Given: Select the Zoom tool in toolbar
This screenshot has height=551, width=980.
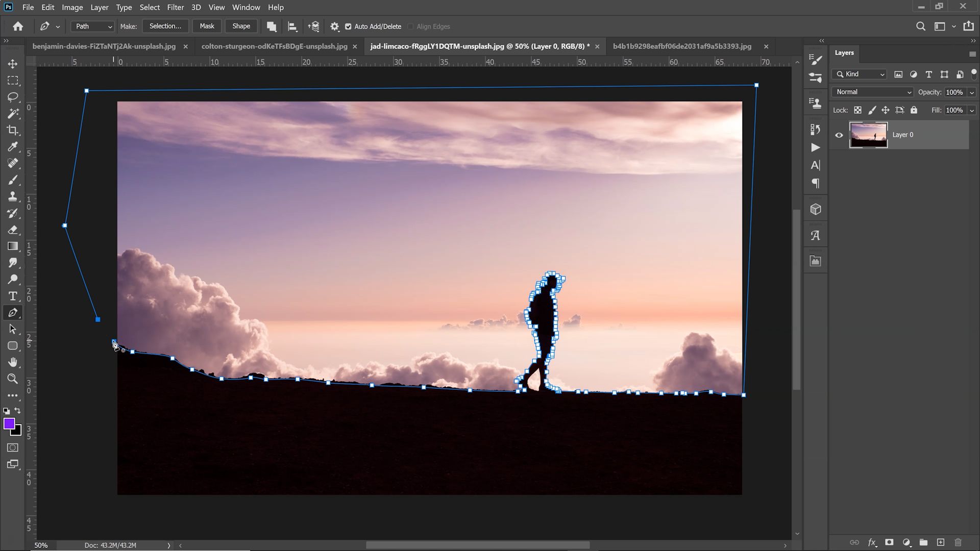Looking at the screenshot, I should [13, 379].
